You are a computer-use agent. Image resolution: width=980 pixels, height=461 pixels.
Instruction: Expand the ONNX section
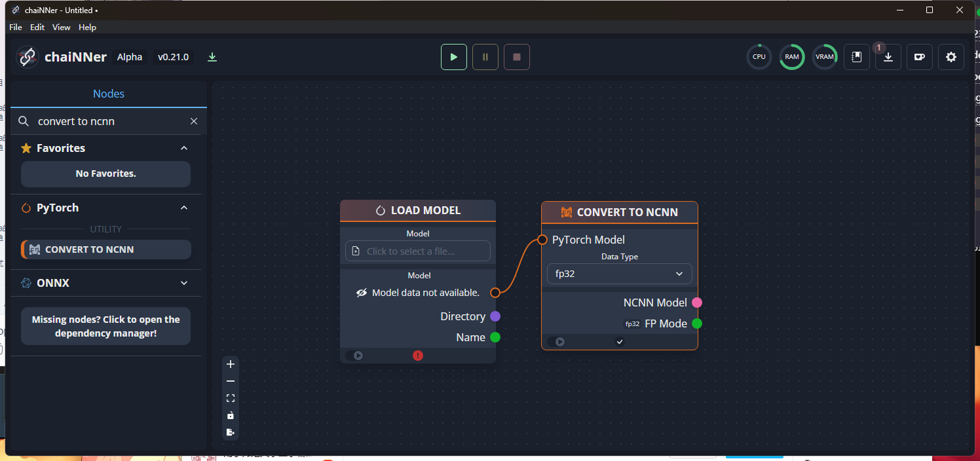point(184,283)
